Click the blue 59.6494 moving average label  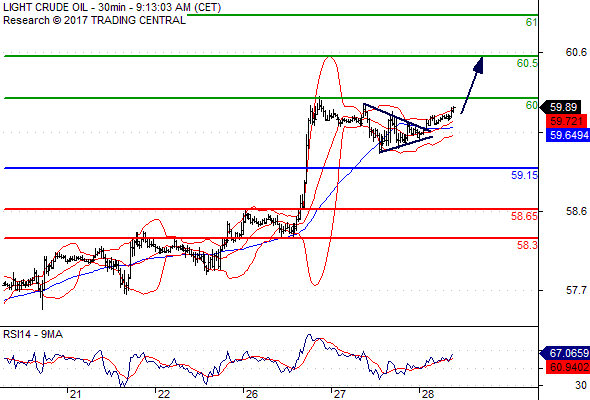(x=568, y=135)
